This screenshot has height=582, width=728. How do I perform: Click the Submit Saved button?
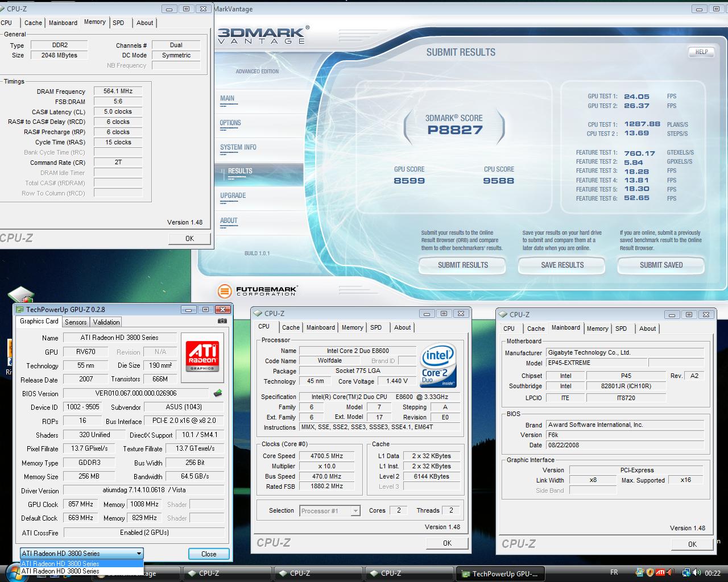point(661,265)
